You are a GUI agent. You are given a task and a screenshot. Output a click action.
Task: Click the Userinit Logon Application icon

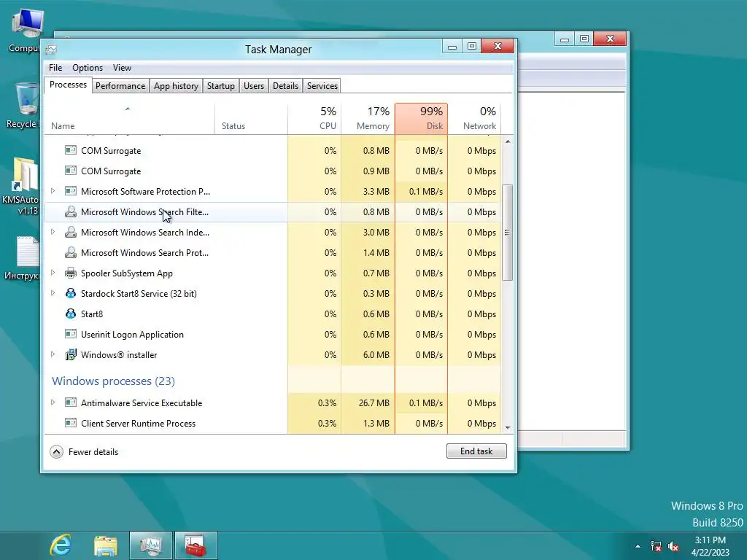pos(71,334)
